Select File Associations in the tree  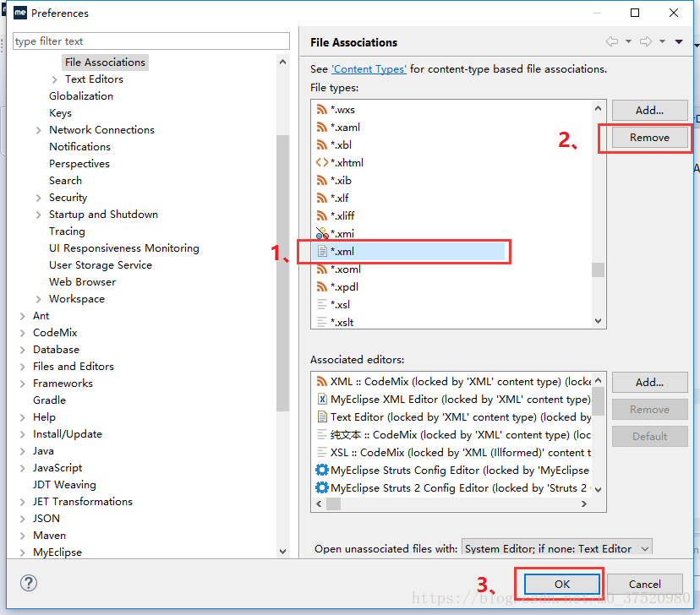tap(105, 63)
